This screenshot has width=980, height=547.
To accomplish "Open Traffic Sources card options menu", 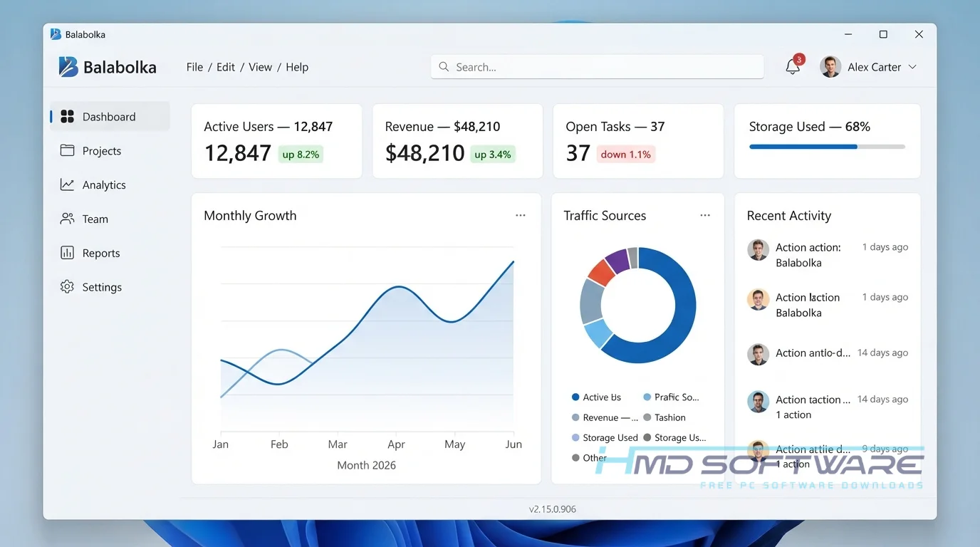I will [705, 215].
